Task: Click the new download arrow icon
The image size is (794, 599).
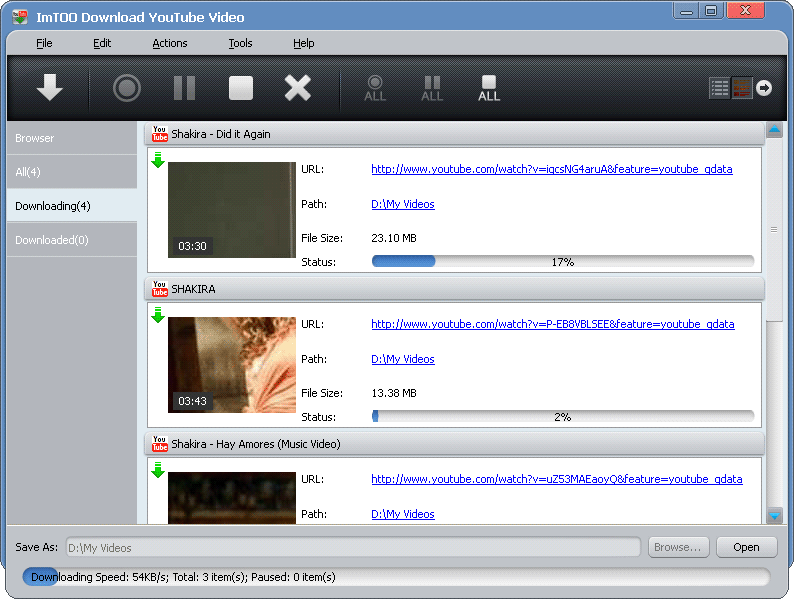Action: [50, 88]
